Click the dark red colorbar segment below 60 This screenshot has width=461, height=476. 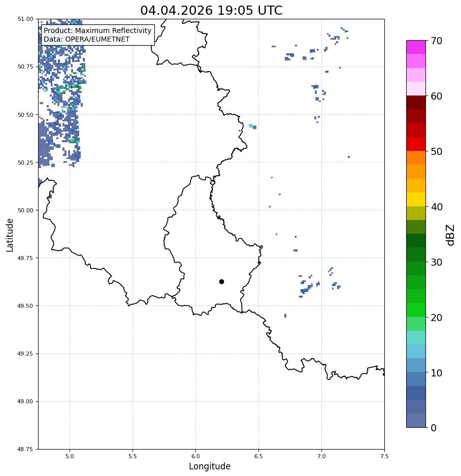416,103
